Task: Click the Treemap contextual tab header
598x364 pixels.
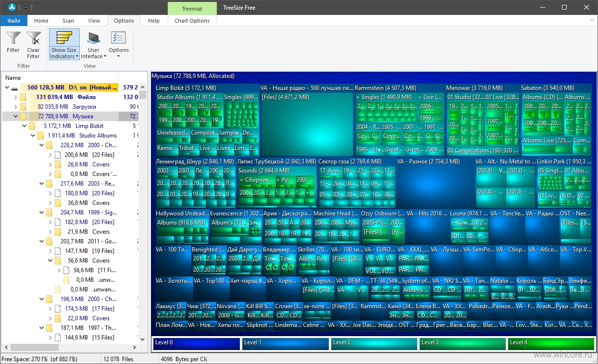Action: 192,8
